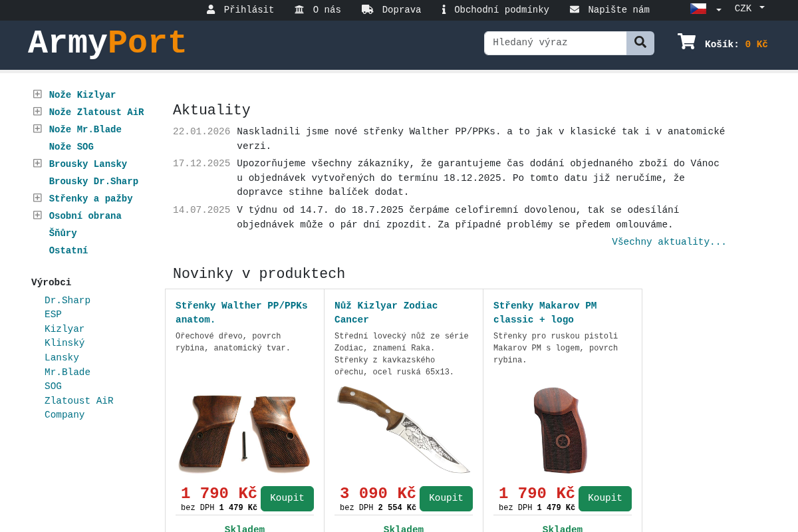The width and height of the screenshot is (798, 532).
Task: Expand the Nože Mr.Blade category
Action: pyautogui.click(x=37, y=128)
